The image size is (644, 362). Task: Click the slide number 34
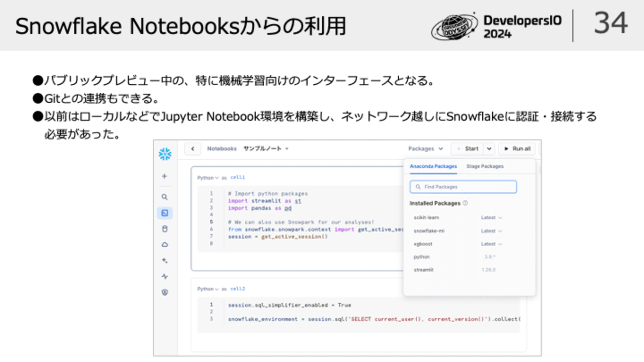tap(611, 23)
